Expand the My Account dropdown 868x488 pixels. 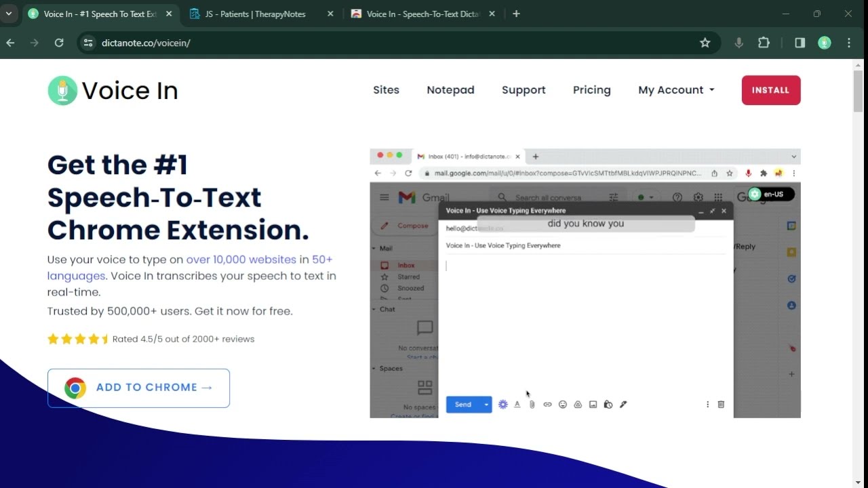coord(676,90)
